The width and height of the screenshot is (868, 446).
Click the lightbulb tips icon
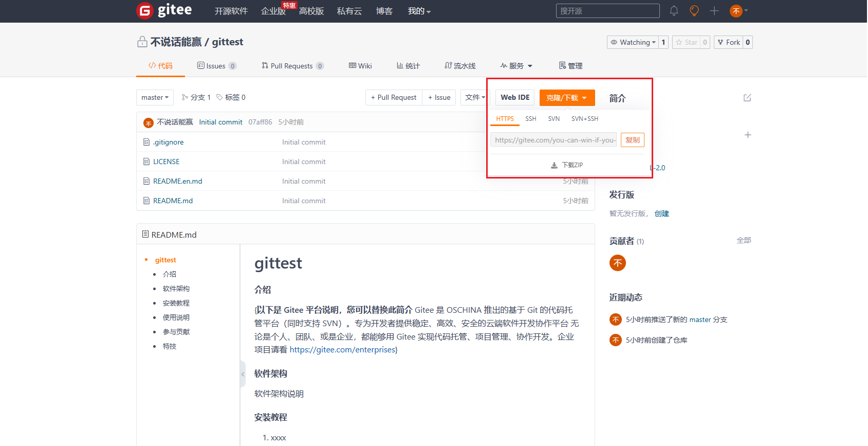(x=694, y=11)
